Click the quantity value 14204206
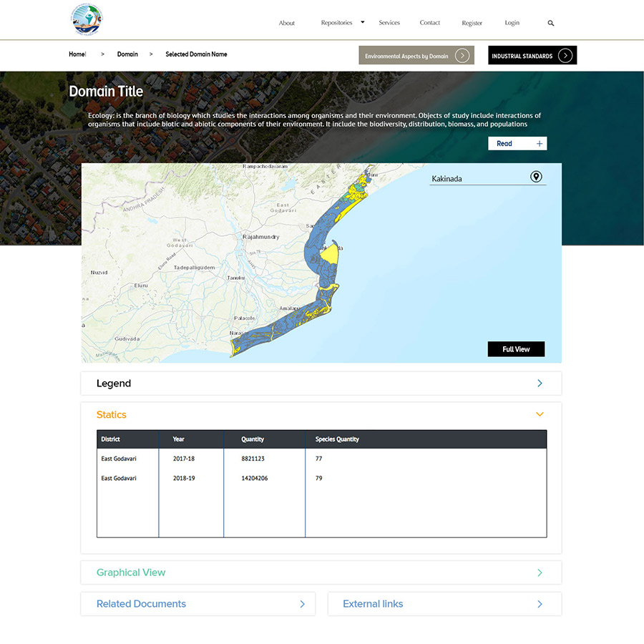Screen dimensions: 644x644 255,478
